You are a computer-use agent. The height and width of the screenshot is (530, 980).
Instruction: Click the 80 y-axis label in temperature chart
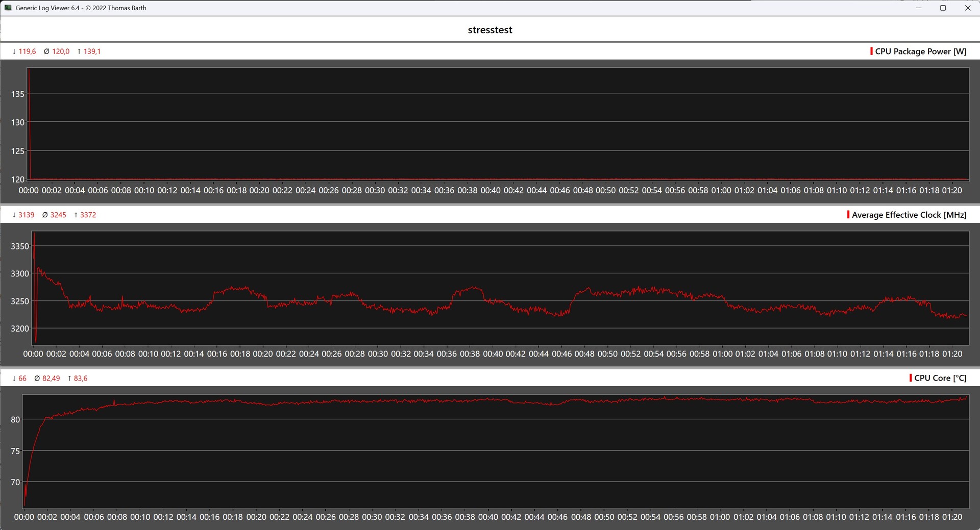pyautogui.click(x=15, y=420)
